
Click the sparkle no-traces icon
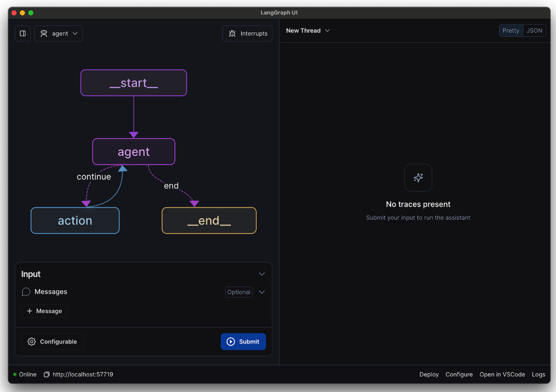418,178
